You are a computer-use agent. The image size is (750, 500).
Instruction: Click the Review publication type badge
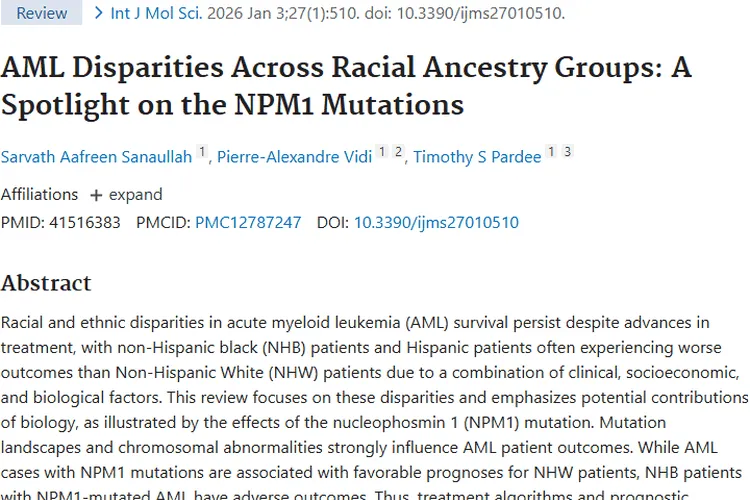[41, 13]
